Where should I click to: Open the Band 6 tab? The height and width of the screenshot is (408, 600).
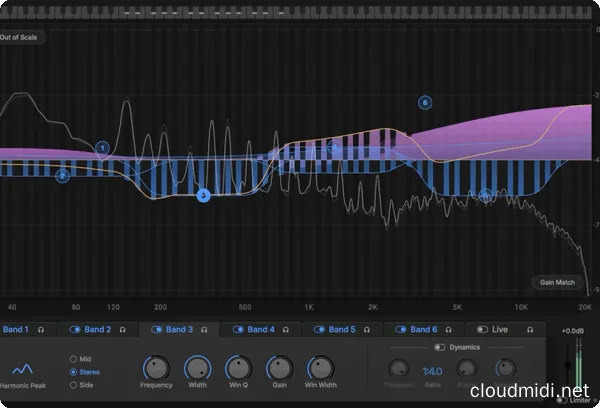pyautogui.click(x=424, y=330)
